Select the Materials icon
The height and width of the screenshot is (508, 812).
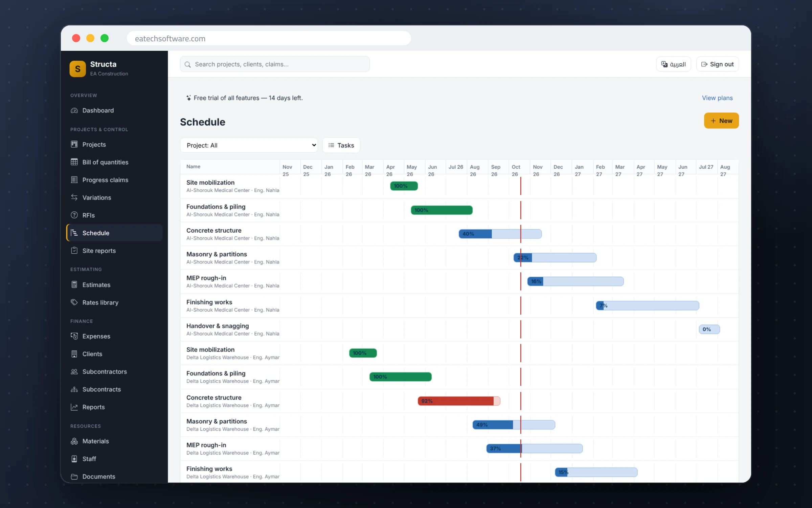point(74,441)
